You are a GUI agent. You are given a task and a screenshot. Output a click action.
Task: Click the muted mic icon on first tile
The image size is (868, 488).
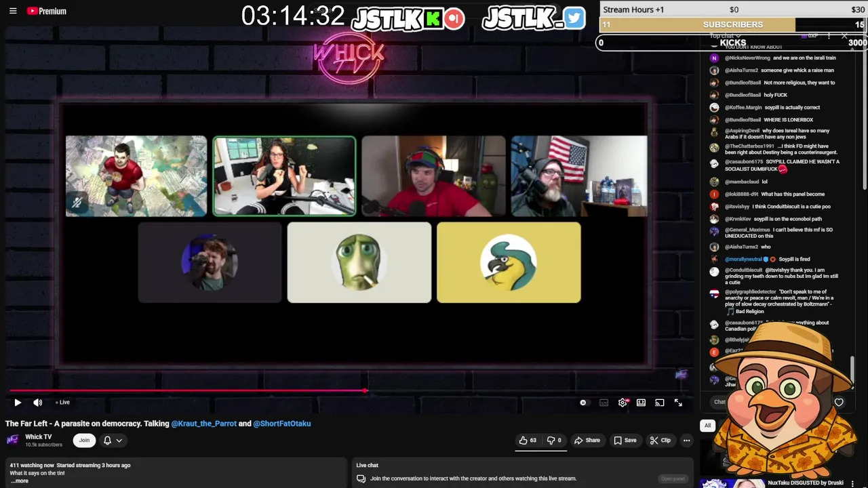click(x=77, y=203)
